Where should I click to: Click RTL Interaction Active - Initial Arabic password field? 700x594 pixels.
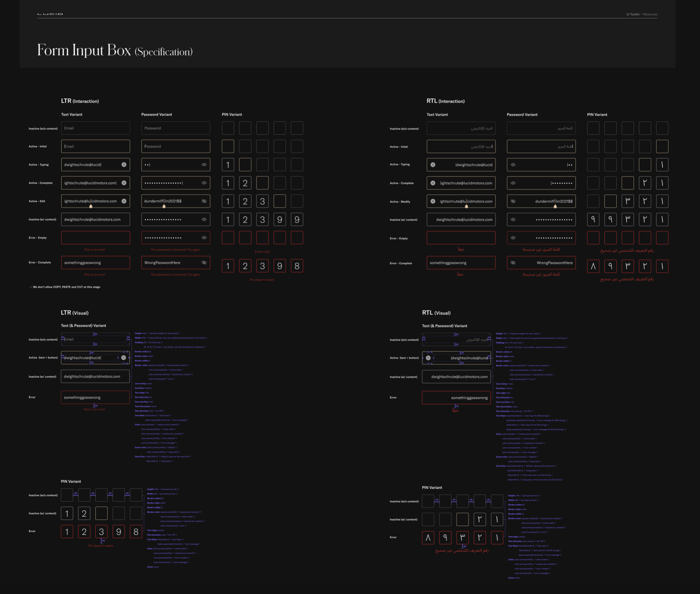tap(541, 147)
